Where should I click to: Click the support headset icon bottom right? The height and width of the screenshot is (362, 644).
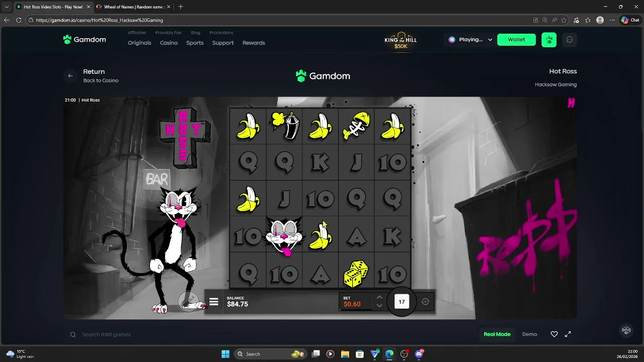(x=626, y=330)
